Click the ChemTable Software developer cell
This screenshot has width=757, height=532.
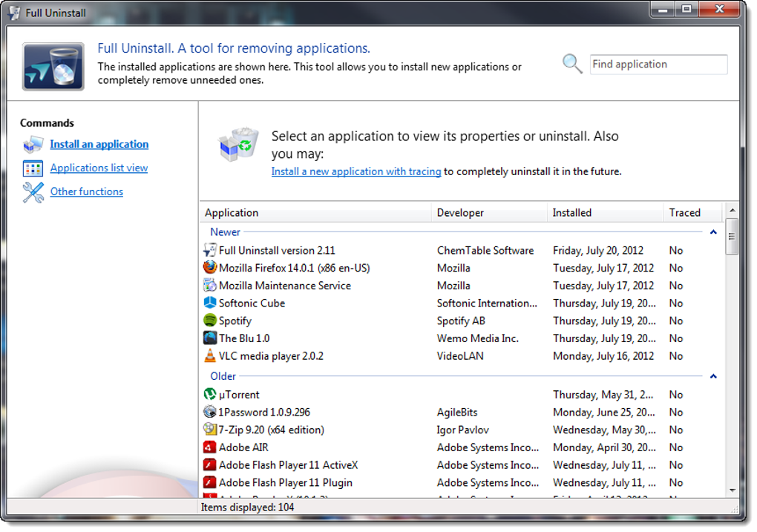(485, 251)
